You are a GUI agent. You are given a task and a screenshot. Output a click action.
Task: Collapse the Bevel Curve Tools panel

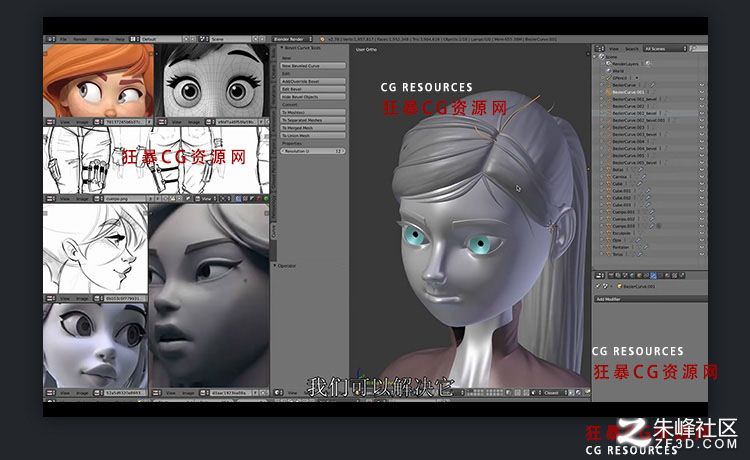click(x=282, y=48)
